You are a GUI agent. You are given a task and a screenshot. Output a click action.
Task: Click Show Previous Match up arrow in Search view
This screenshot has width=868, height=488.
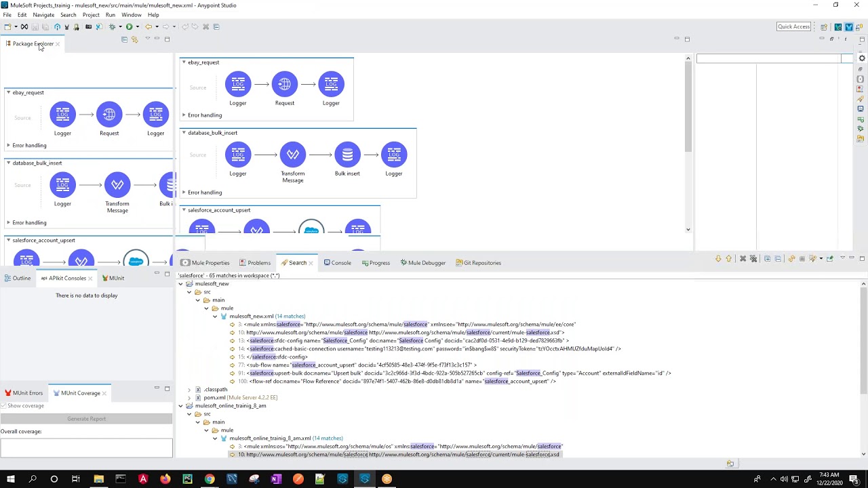pos(729,258)
